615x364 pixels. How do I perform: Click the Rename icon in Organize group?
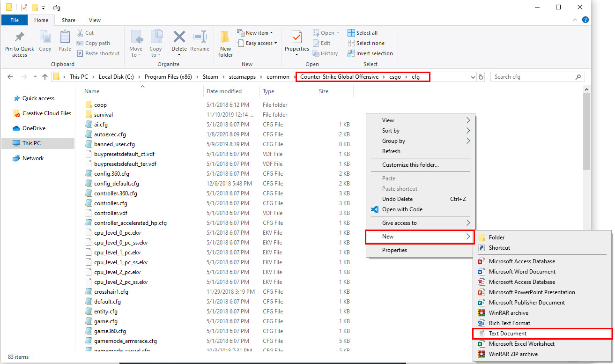coord(200,37)
